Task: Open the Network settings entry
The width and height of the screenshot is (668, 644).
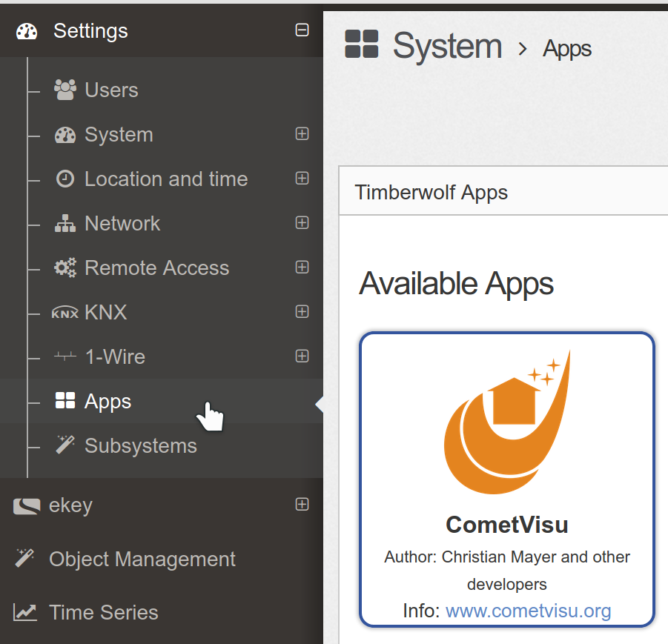Action: (x=122, y=224)
